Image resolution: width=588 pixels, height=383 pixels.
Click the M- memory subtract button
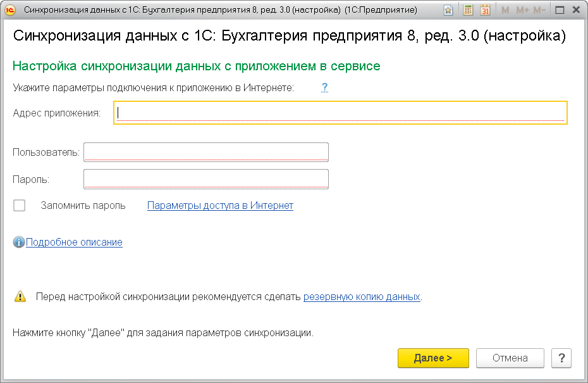[539, 10]
